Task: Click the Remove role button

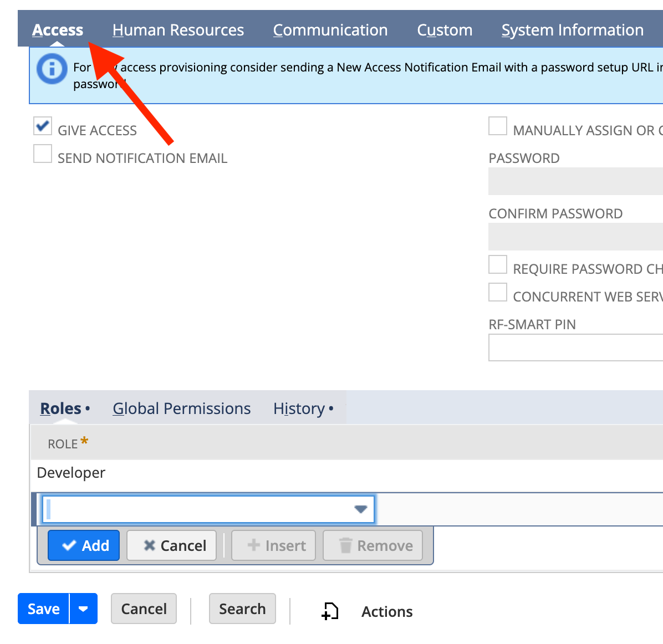Action: [373, 545]
